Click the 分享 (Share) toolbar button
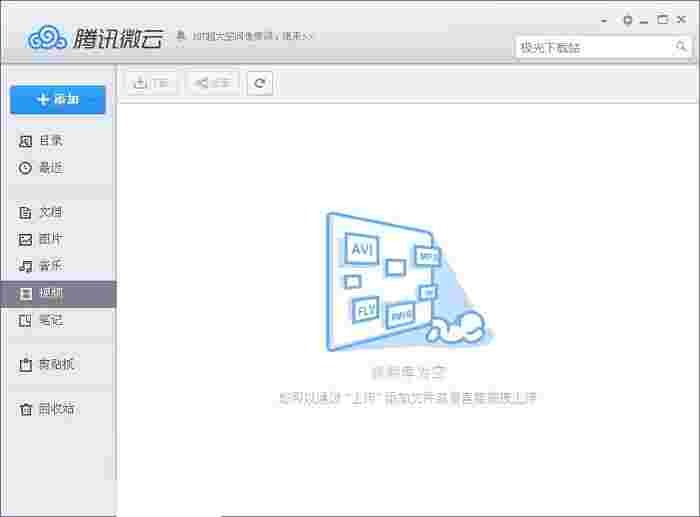 [x=213, y=83]
